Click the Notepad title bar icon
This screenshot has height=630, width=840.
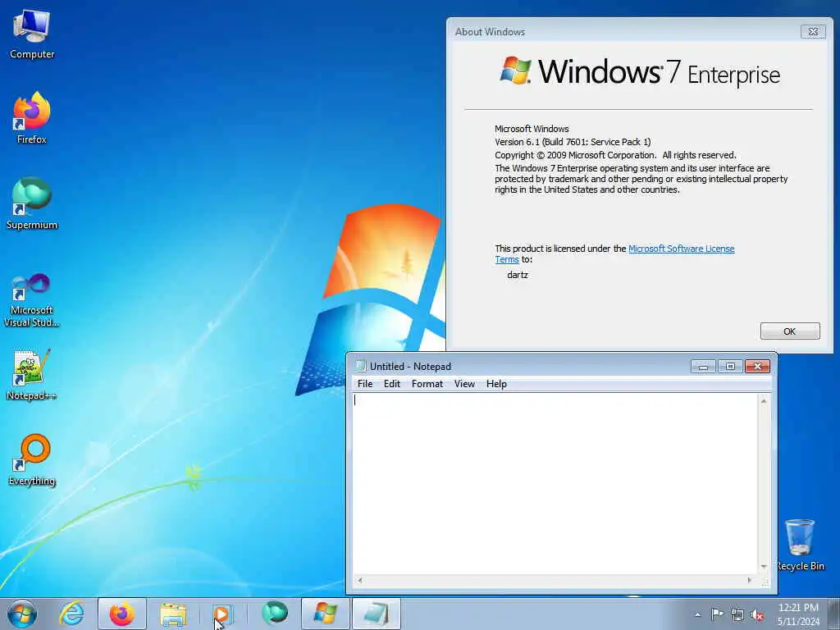coord(361,366)
